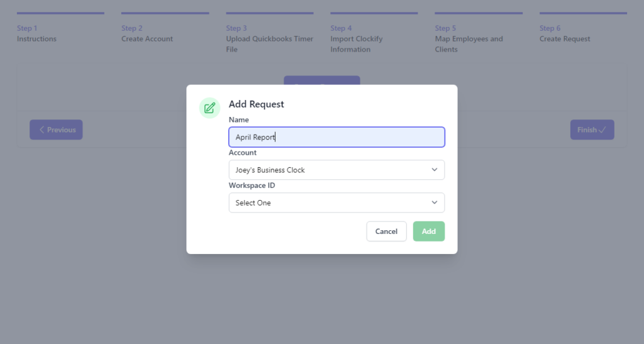Click the green edit icon beside Add Request
This screenshot has width=644, height=344.
[209, 108]
